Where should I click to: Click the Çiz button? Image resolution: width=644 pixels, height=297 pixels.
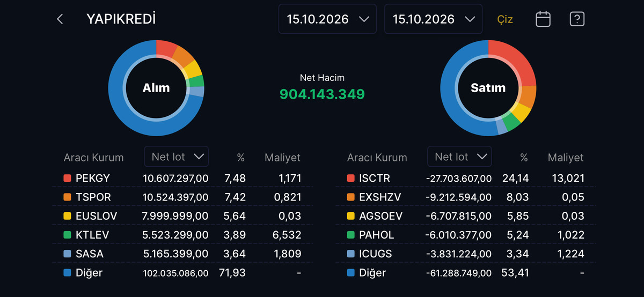tap(505, 19)
